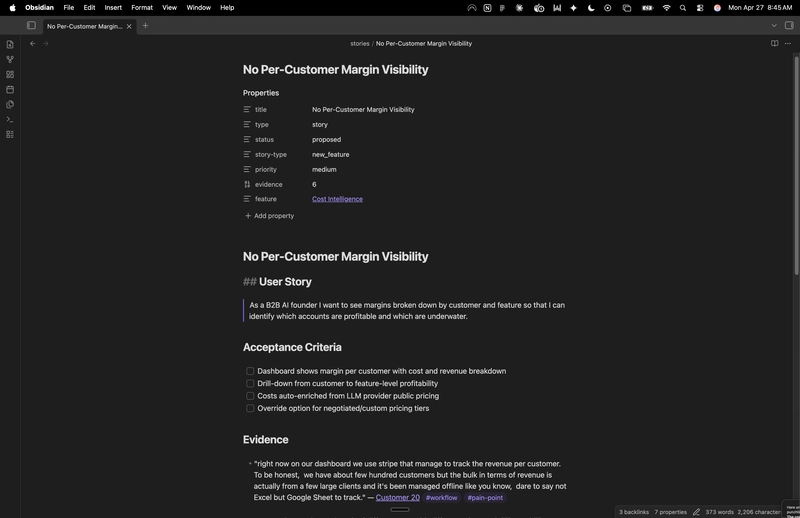Open daily note calendar icon

click(10, 89)
